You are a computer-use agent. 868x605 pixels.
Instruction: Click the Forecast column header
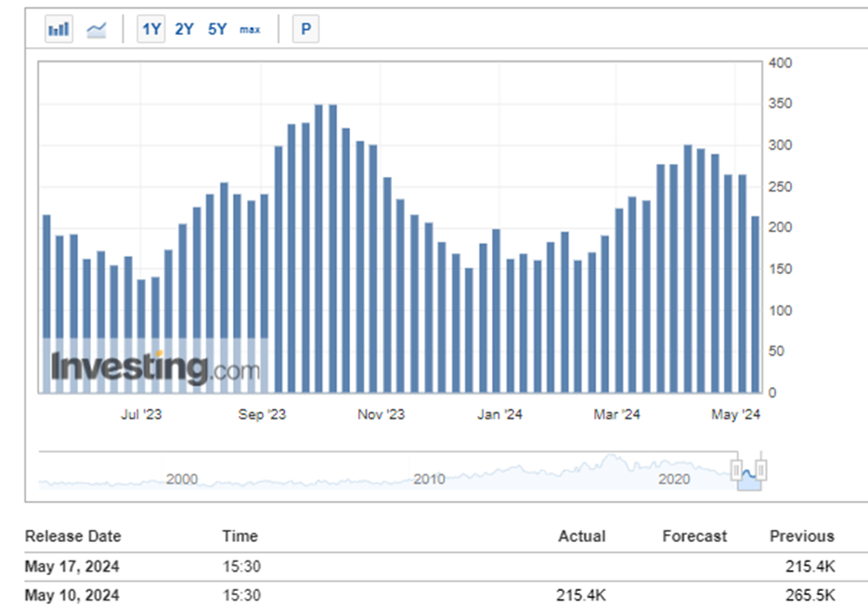click(x=695, y=537)
